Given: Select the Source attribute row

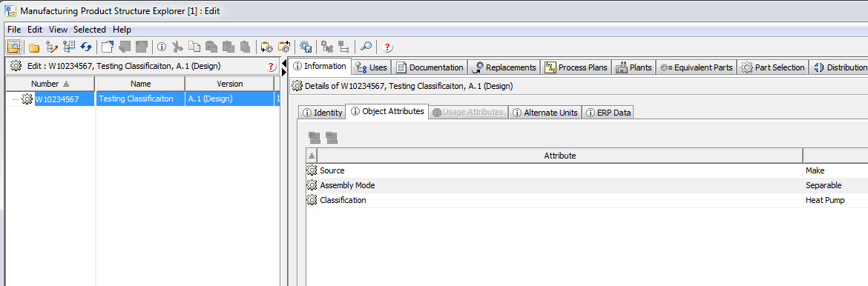Looking at the screenshot, I should click(x=587, y=171).
